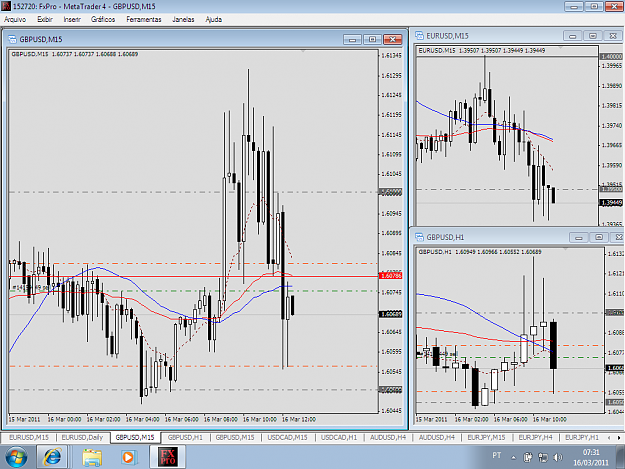Restore down the main MetaTrader window

(594, 6)
